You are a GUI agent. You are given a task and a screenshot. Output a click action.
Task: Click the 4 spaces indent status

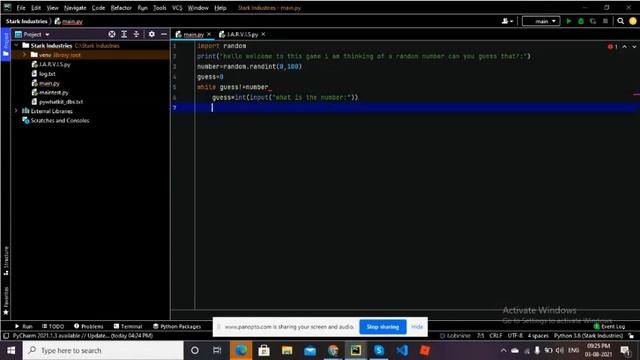538,336
